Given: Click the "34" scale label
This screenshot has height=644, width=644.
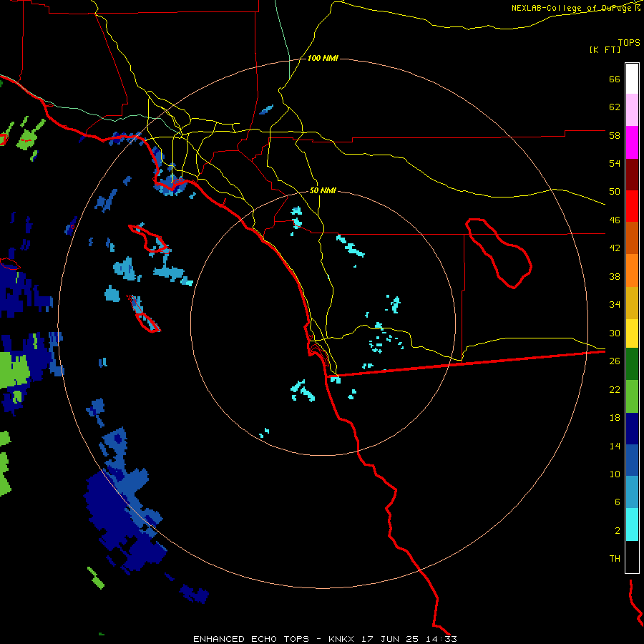Looking at the screenshot, I should (615, 305).
